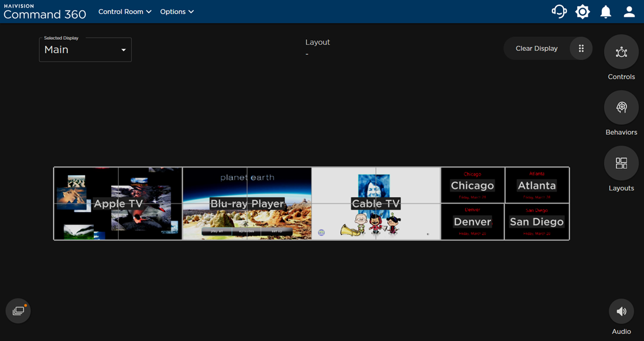
Task: Click the Clear Display button
Action: (536, 49)
